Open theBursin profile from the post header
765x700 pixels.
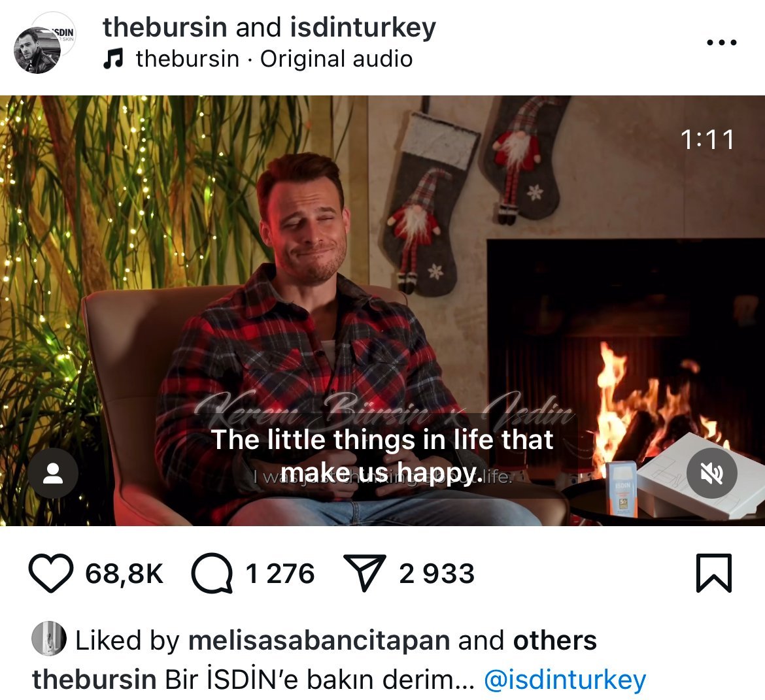(165, 27)
